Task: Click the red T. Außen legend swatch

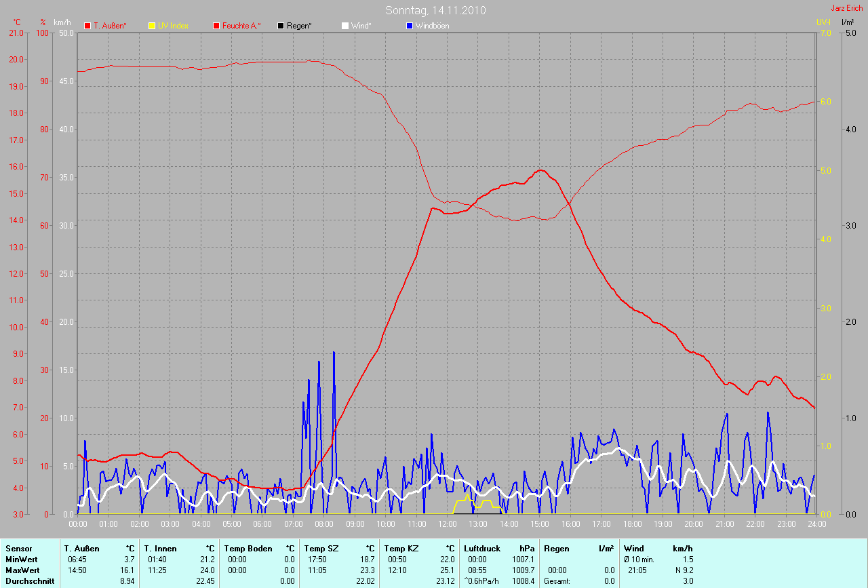Action: coord(87,26)
